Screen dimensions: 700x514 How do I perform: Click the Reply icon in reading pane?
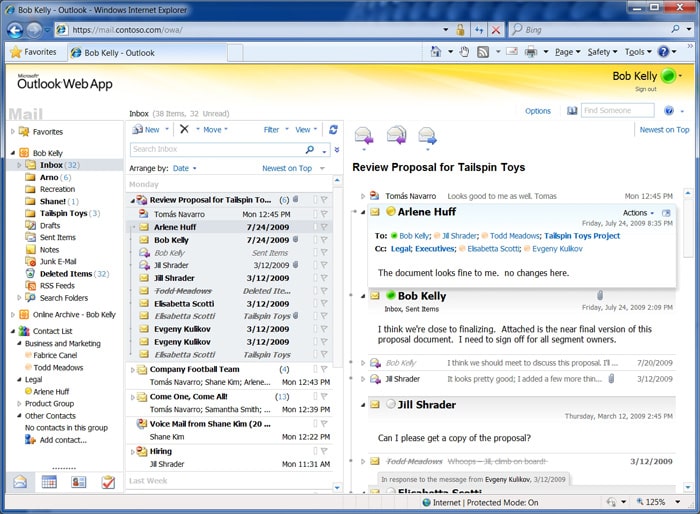pos(363,135)
